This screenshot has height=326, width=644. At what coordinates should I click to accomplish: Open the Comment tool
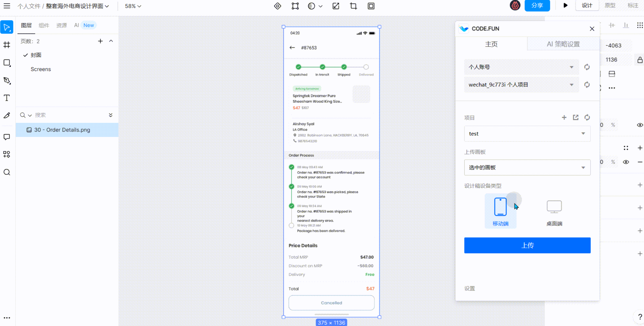(7, 137)
